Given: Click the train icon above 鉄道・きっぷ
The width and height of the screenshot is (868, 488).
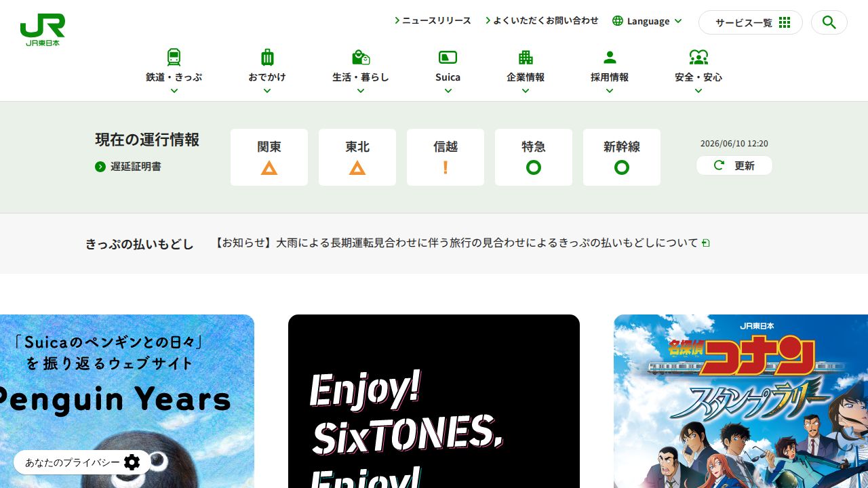Looking at the screenshot, I should [x=174, y=57].
